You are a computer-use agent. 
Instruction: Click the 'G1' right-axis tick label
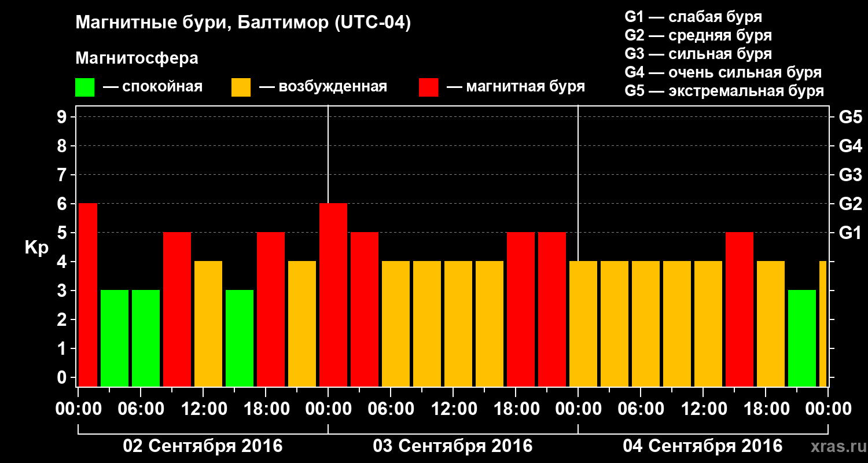(850, 233)
